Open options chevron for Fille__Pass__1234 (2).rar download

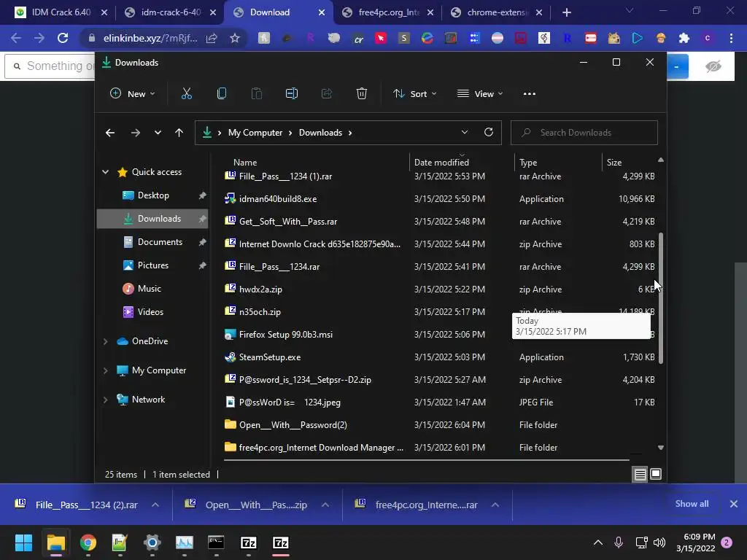(155, 505)
